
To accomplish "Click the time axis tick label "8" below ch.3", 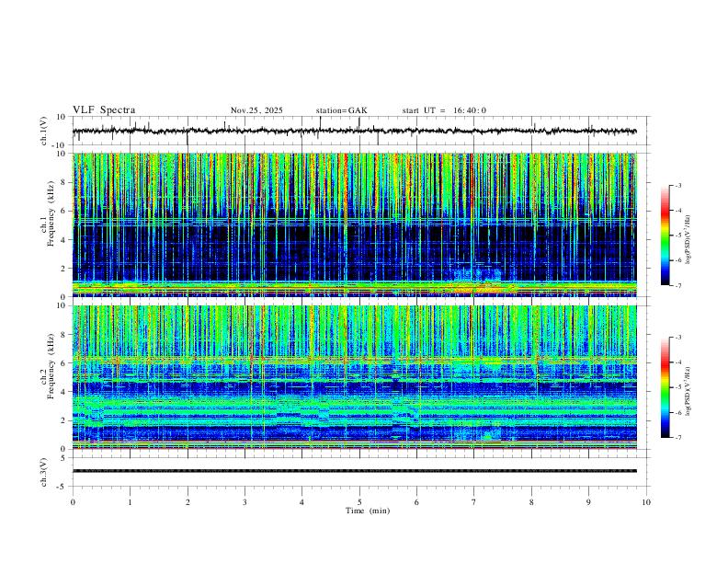I will 531,502.
